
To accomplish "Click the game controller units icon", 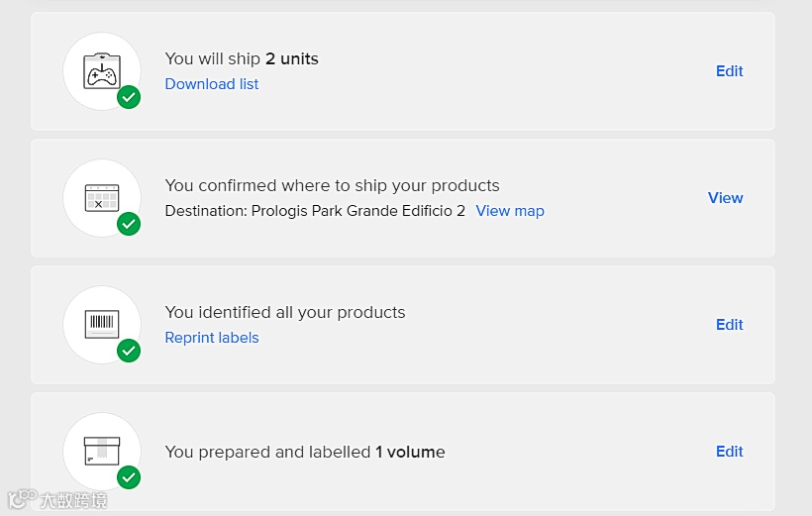I will coord(101,70).
